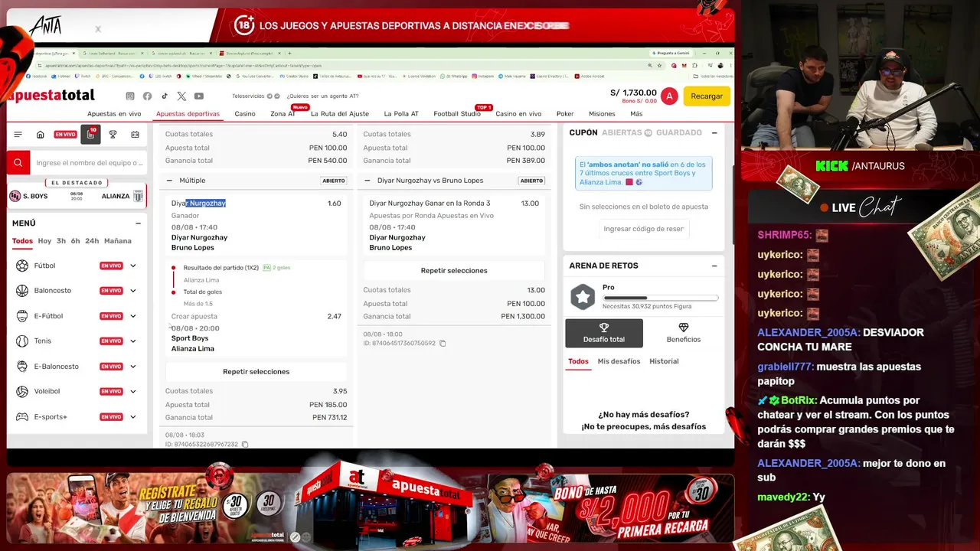The image size is (980, 551).
Task: Show the Más navigation menu
Action: click(636, 114)
